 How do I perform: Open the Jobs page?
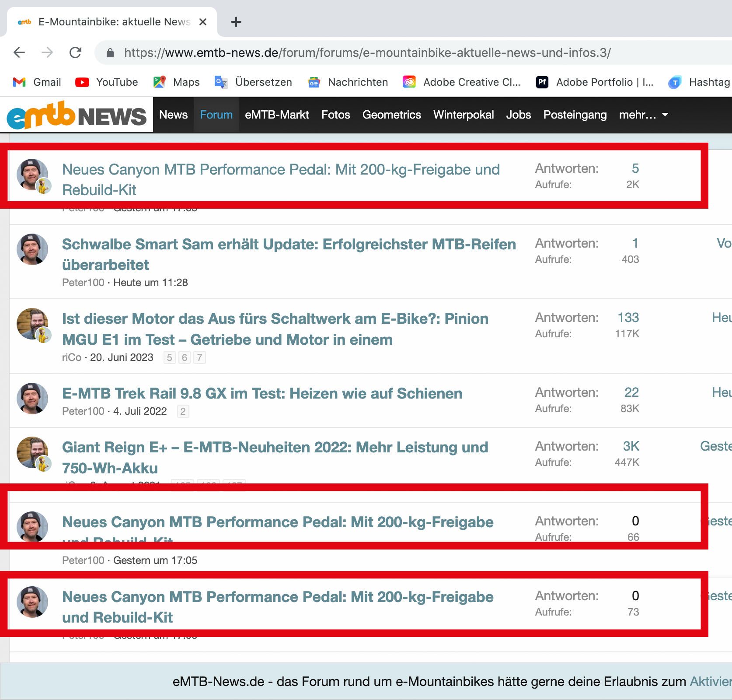pyautogui.click(x=519, y=115)
